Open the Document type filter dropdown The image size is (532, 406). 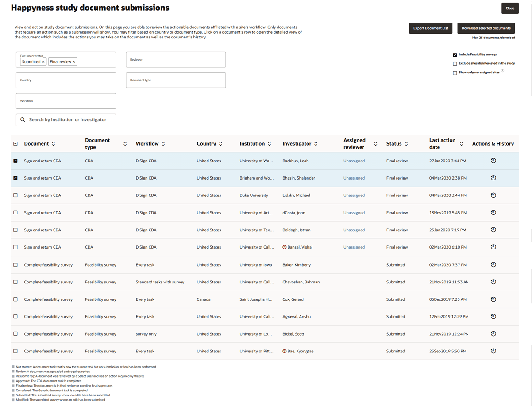pos(175,80)
